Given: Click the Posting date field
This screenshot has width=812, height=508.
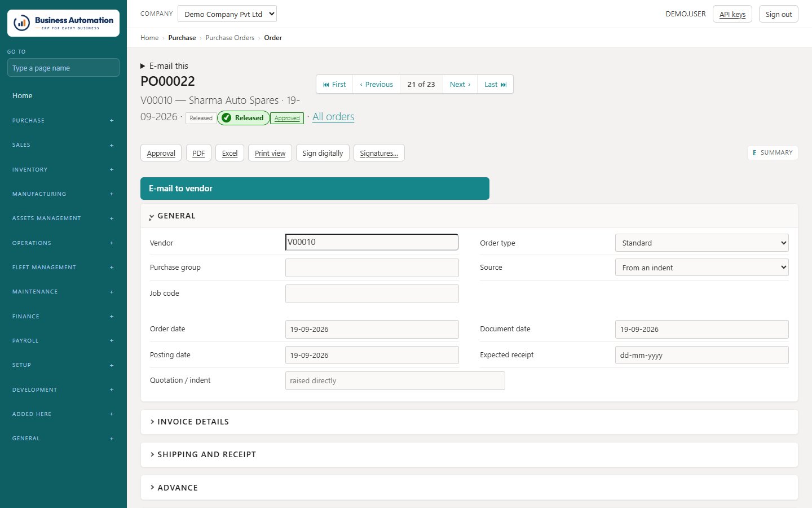Looking at the screenshot, I should 372,355.
